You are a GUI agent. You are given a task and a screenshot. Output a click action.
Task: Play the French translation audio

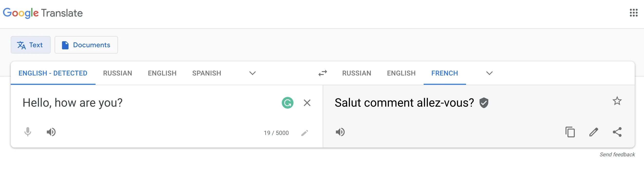[x=340, y=132]
